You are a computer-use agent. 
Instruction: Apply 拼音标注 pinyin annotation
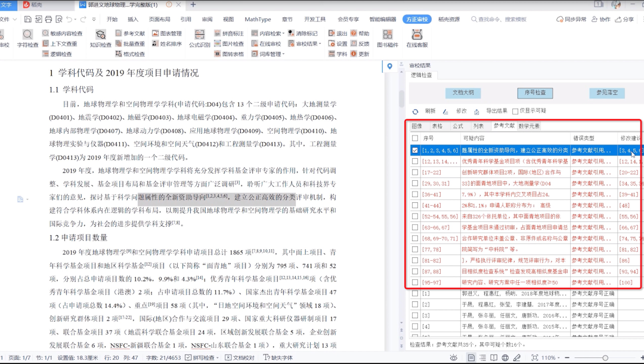click(x=229, y=33)
